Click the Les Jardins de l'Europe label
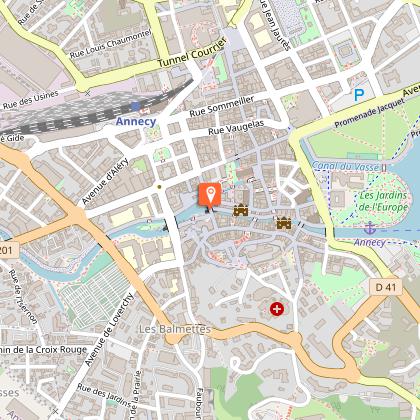The width and height of the screenshot is (420, 420). [384, 201]
